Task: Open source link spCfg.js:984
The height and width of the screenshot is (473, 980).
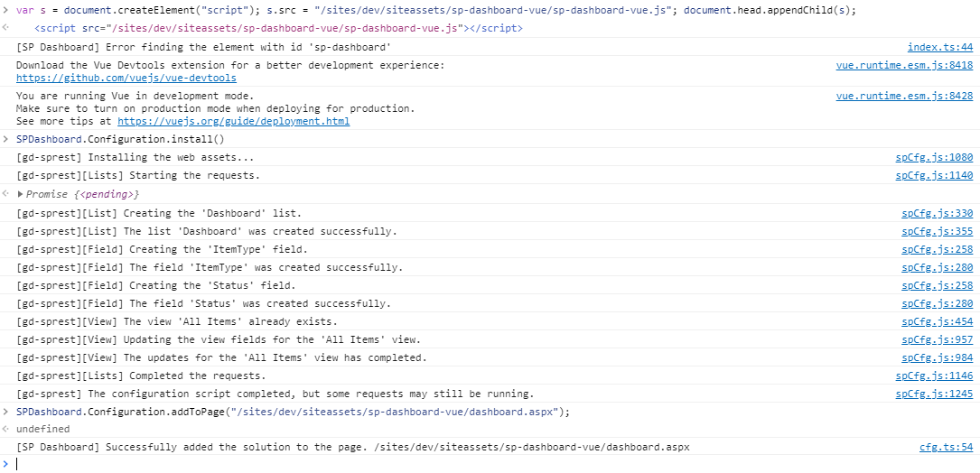Action: pos(937,358)
